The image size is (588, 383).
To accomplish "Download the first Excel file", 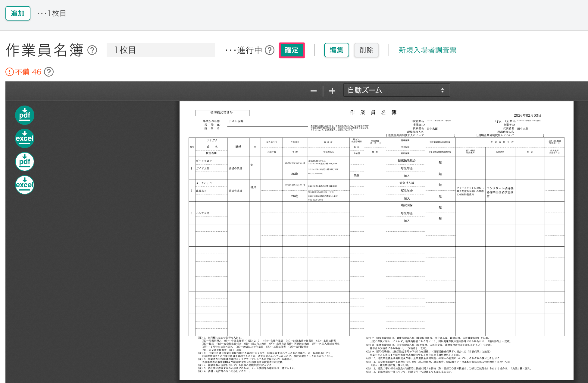I will point(25,138).
